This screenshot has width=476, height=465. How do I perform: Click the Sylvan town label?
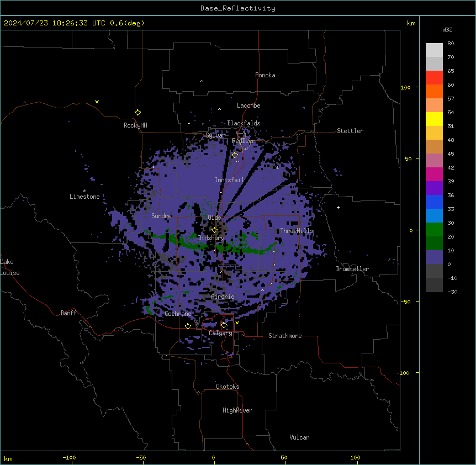(x=215, y=135)
